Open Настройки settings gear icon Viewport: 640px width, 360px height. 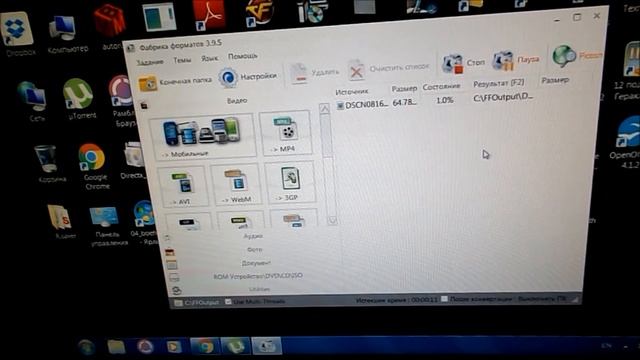pos(227,78)
